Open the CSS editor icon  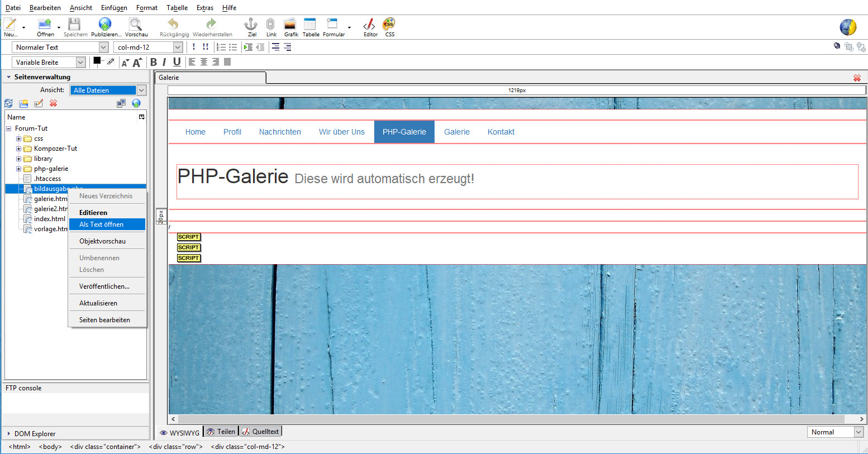389,24
